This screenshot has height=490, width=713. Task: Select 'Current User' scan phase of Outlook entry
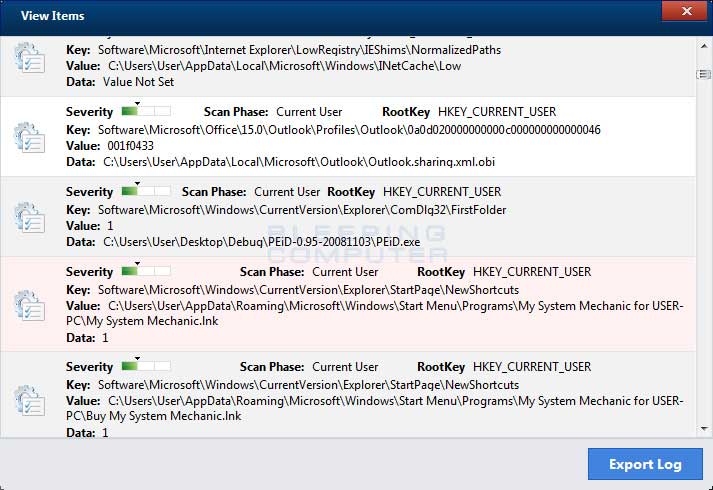click(309, 112)
